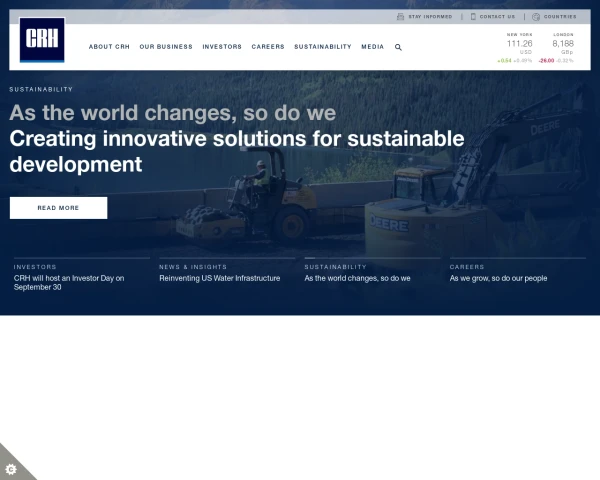Screen dimensions: 600x480
Task: Click the London share price 8,188
Action: pos(563,44)
